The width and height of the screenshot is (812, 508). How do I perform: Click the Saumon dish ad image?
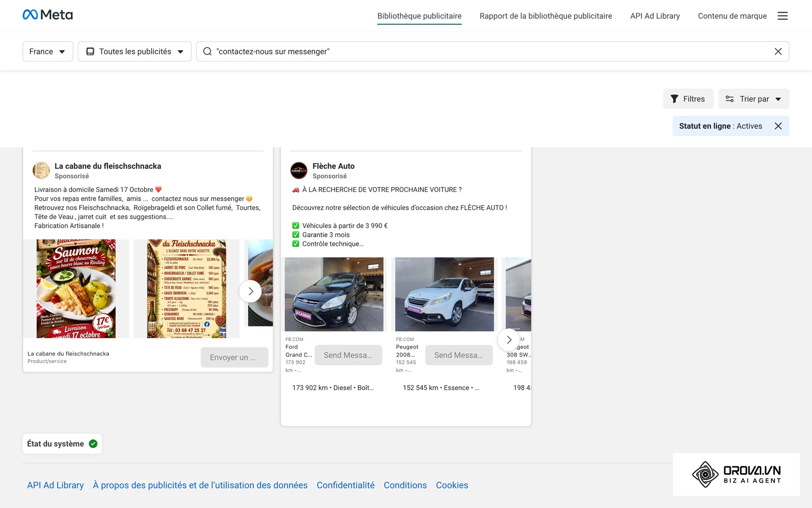coord(76,289)
